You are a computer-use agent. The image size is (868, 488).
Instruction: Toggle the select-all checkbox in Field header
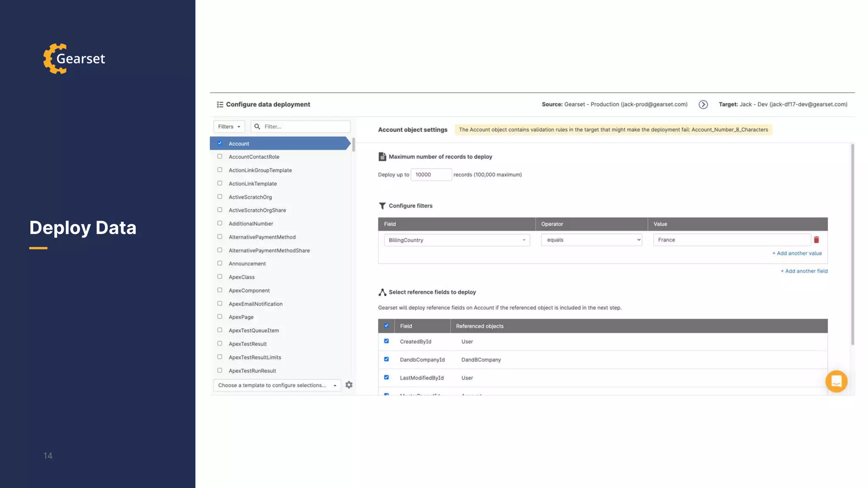click(386, 326)
